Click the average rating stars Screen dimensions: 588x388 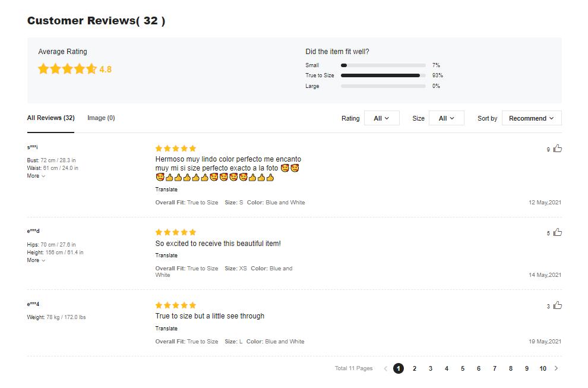67,69
